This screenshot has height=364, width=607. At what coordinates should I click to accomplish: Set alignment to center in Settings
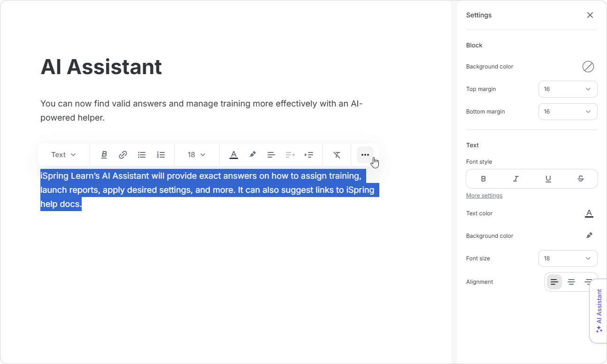(571, 282)
